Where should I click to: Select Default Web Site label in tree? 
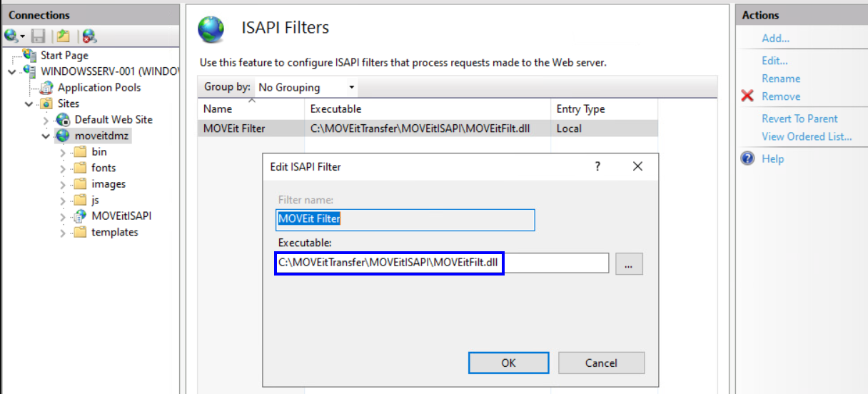113,119
